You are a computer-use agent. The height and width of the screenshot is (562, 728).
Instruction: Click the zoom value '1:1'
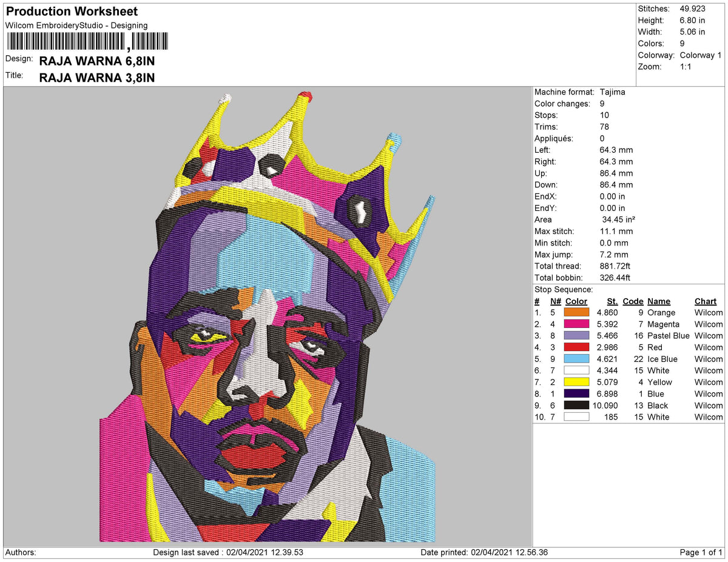pos(687,67)
